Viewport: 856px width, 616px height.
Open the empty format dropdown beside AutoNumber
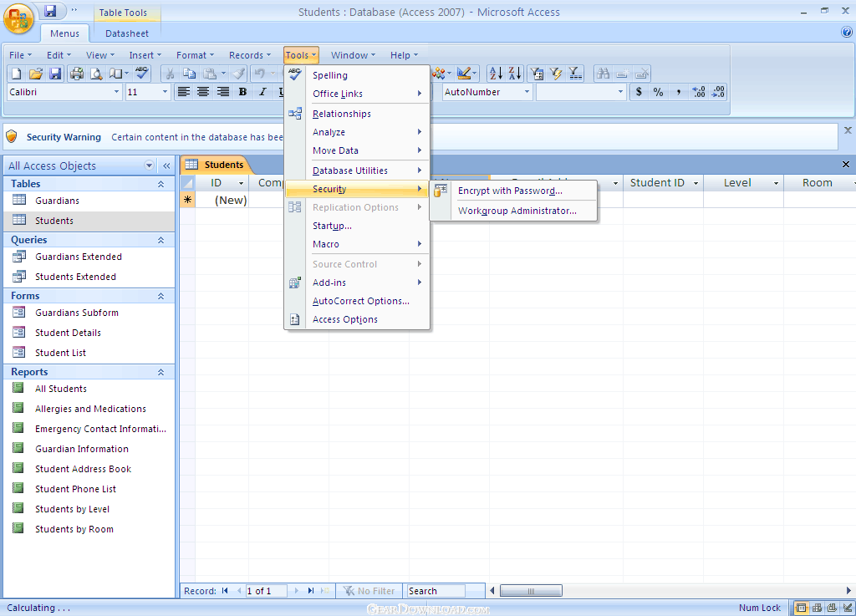(x=620, y=92)
